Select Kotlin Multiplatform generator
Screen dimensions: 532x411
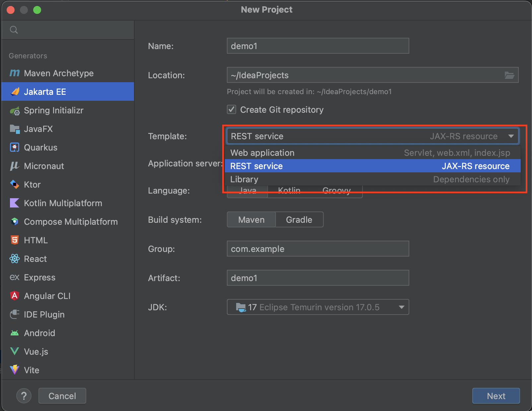tap(68, 203)
